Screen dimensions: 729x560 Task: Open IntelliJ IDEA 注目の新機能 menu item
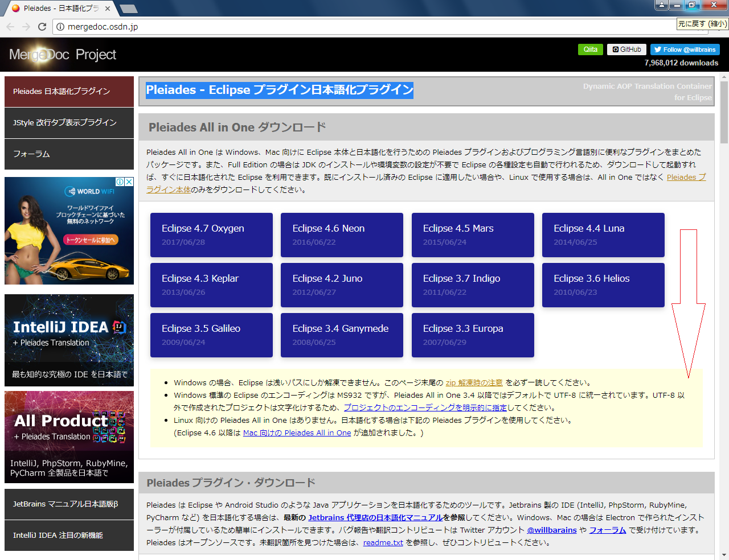point(69,536)
